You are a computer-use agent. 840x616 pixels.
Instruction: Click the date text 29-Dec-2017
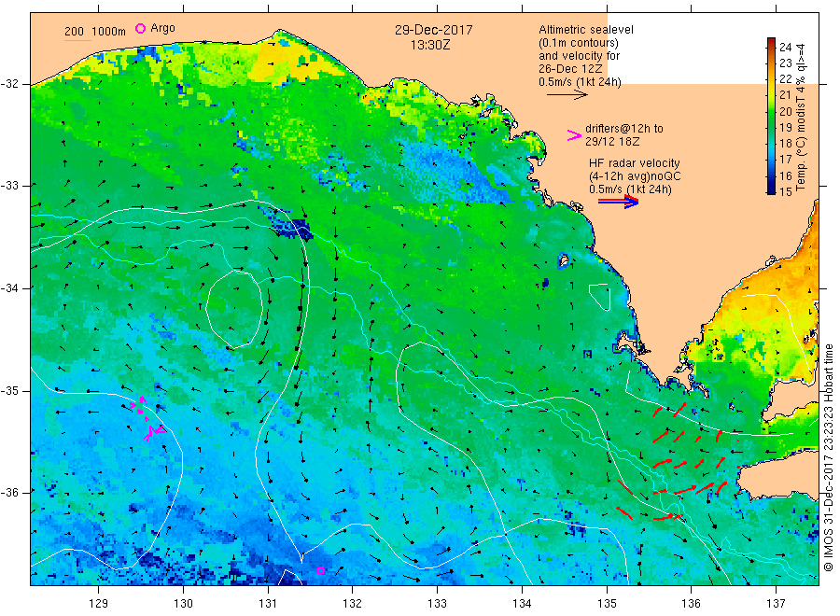point(434,30)
